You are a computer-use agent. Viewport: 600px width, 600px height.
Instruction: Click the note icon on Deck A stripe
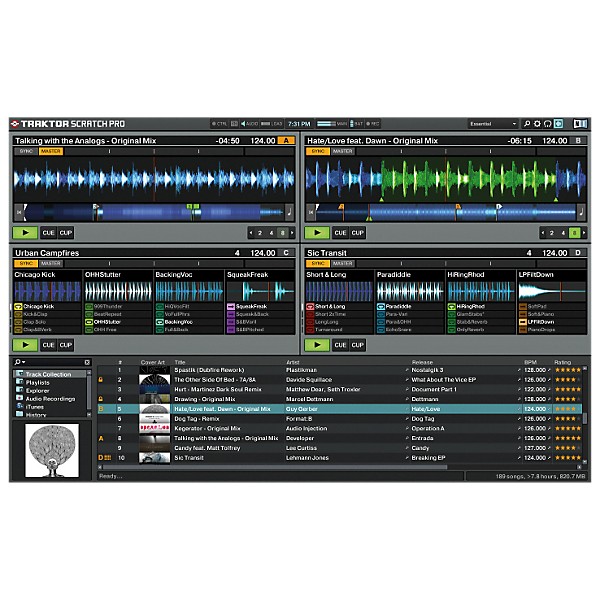tap(290, 212)
